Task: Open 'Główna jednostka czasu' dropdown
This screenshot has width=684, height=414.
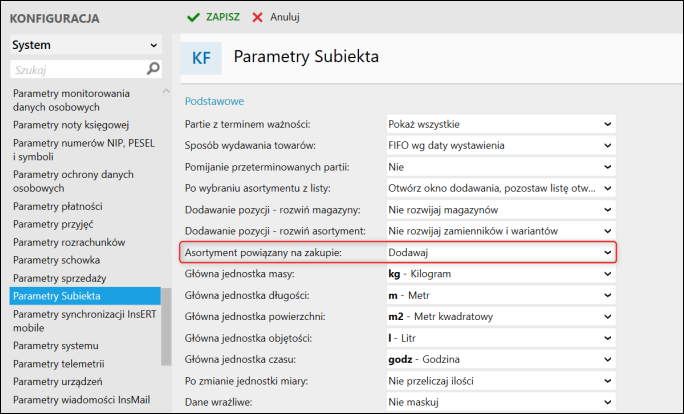Action: click(500, 360)
